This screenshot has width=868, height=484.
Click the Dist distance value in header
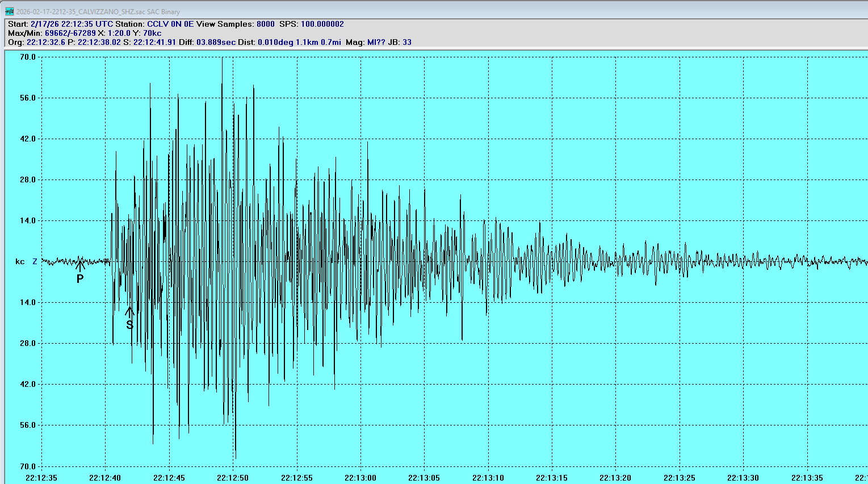pos(299,42)
